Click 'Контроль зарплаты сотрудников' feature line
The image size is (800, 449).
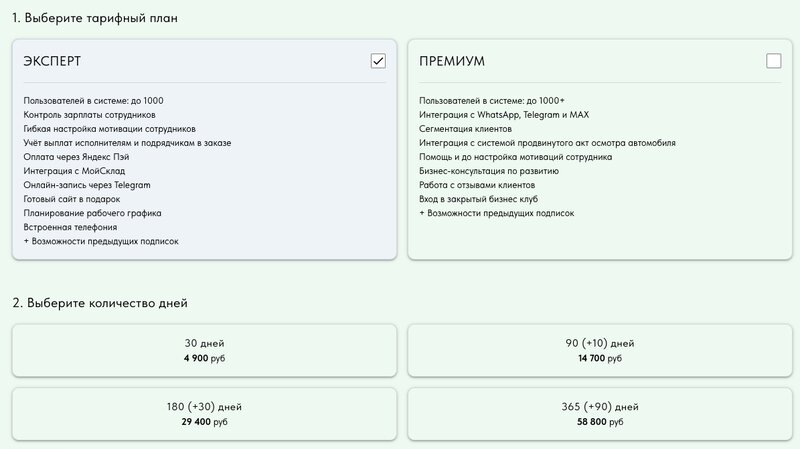pos(89,115)
